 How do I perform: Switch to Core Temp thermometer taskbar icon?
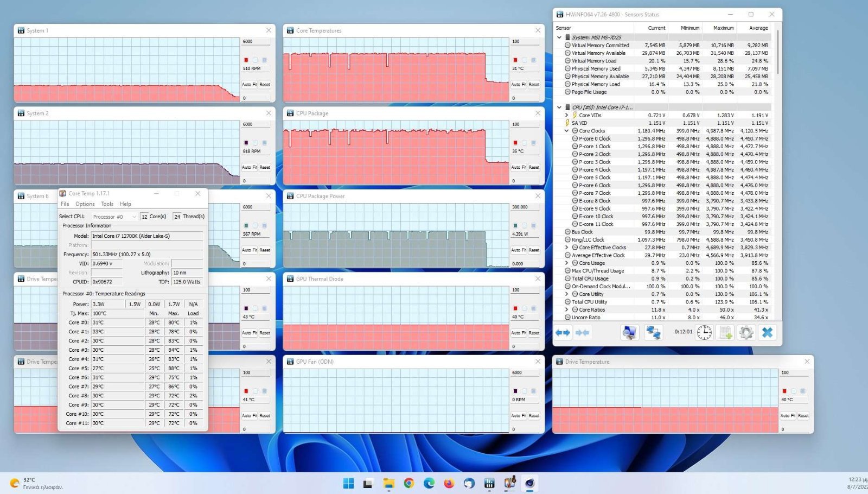tap(509, 483)
